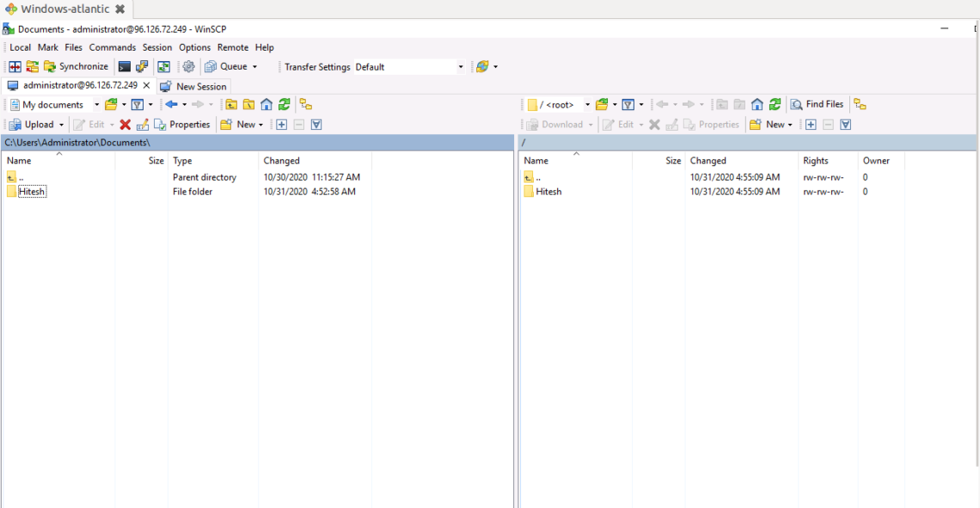980x508 pixels.
Task: Open a terminal via the console icon
Action: (x=123, y=66)
